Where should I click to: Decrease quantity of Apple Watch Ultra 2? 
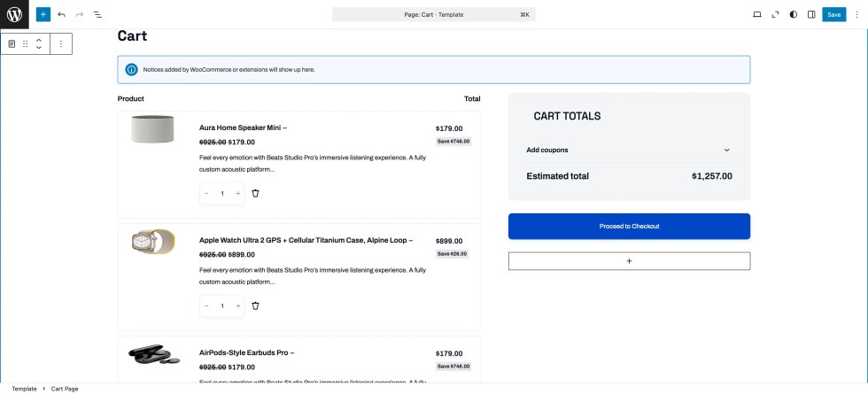click(x=206, y=305)
